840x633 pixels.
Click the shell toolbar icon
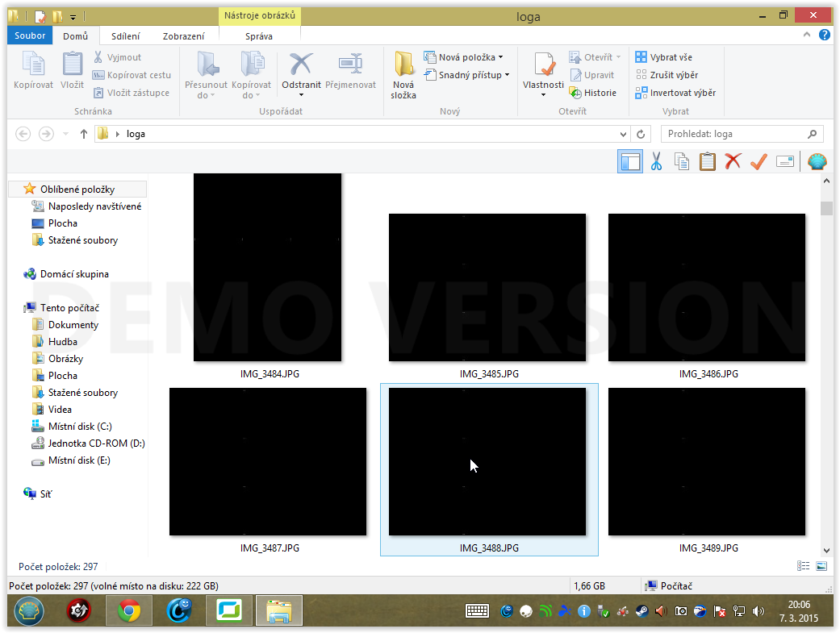click(817, 161)
